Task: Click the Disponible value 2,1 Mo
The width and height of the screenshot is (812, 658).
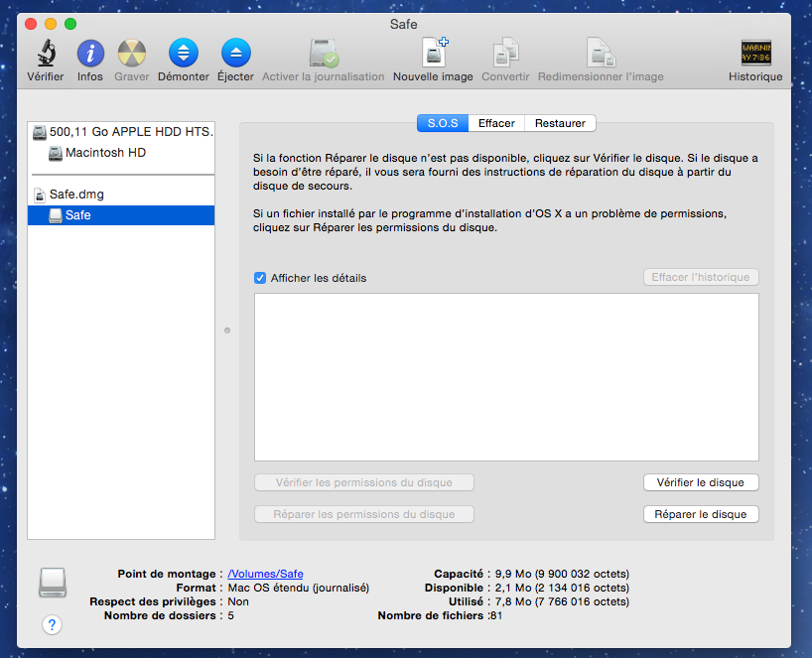Action: (x=562, y=588)
